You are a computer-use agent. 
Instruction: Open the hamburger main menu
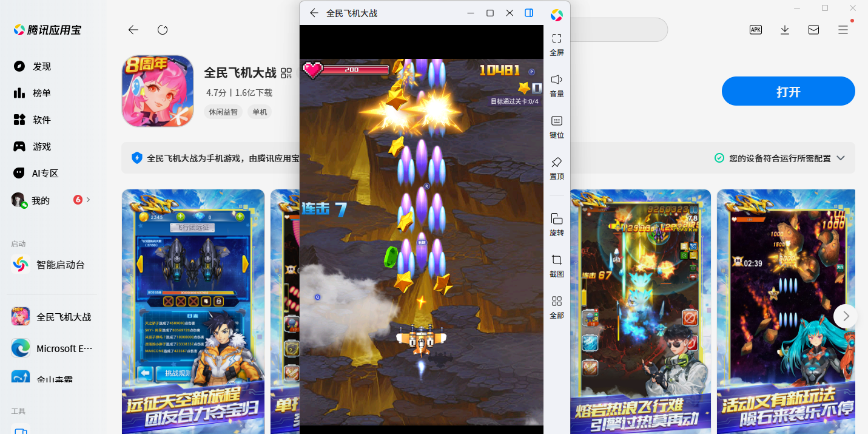843,30
